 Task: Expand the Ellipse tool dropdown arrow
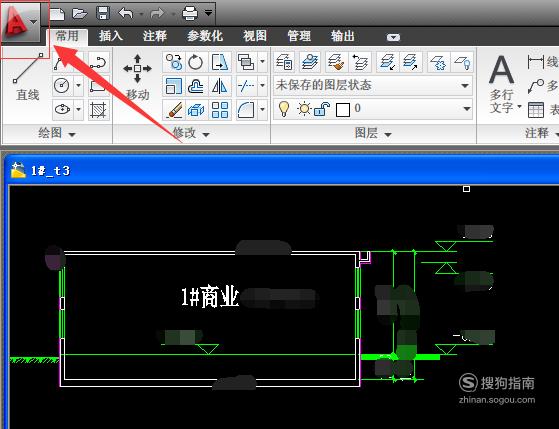point(78,109)
